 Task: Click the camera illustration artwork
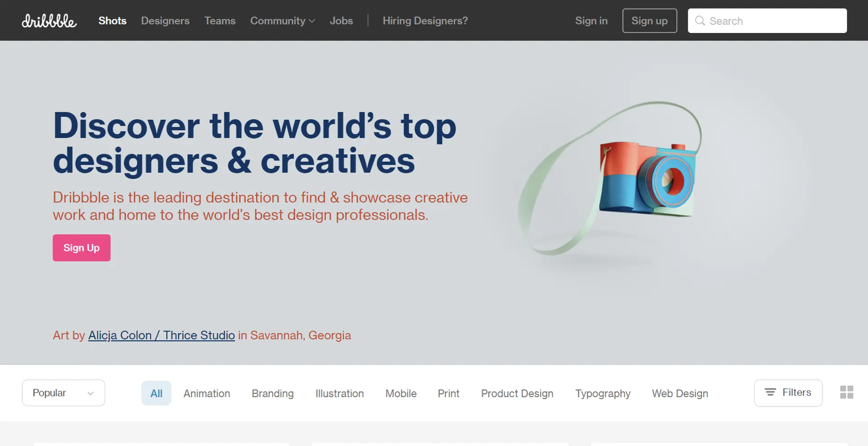(x=646, y=181)
